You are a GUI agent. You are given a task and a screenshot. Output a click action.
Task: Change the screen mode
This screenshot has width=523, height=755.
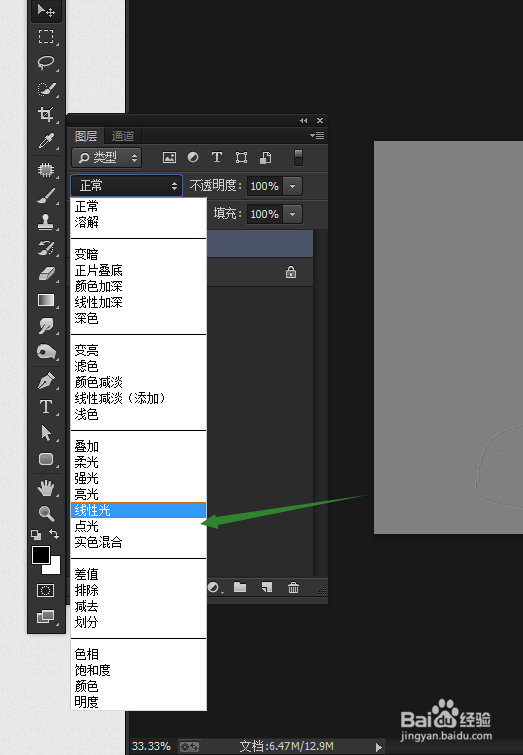coord(46,616)
